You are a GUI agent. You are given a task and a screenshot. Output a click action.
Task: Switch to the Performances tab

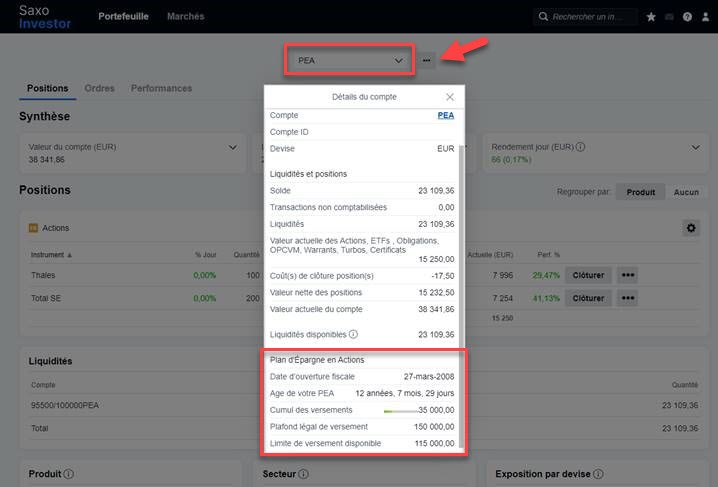tap(161, 88)
